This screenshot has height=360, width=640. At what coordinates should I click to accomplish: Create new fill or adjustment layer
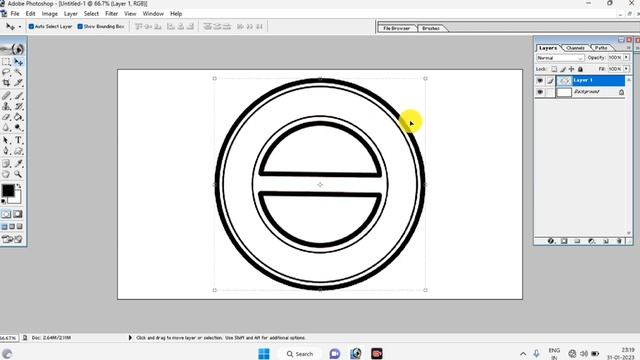click(591, 241)
